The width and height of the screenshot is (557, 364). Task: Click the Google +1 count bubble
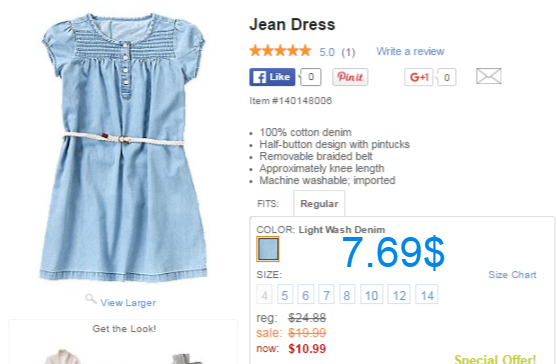pyautogui.click(x=447, y=77)
